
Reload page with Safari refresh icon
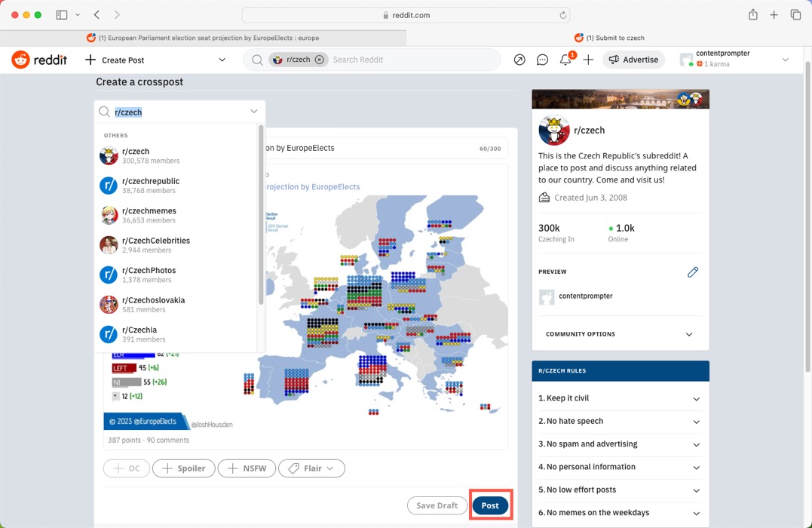[562, 15]
